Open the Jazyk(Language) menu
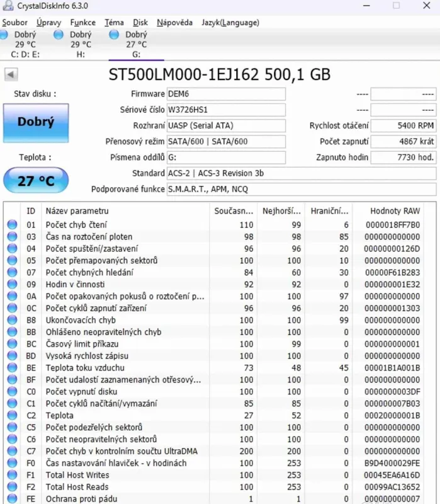440x504 pixels. click(x=230, y=23)
